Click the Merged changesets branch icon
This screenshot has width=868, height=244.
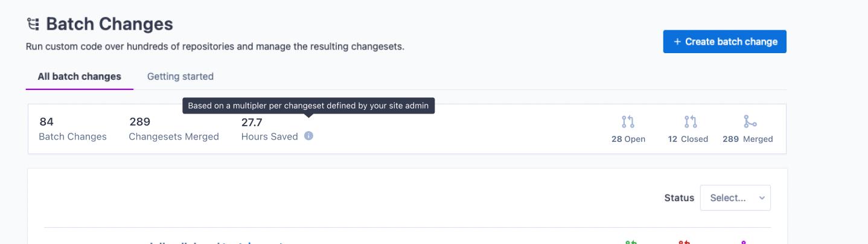[x=750, y=122]
